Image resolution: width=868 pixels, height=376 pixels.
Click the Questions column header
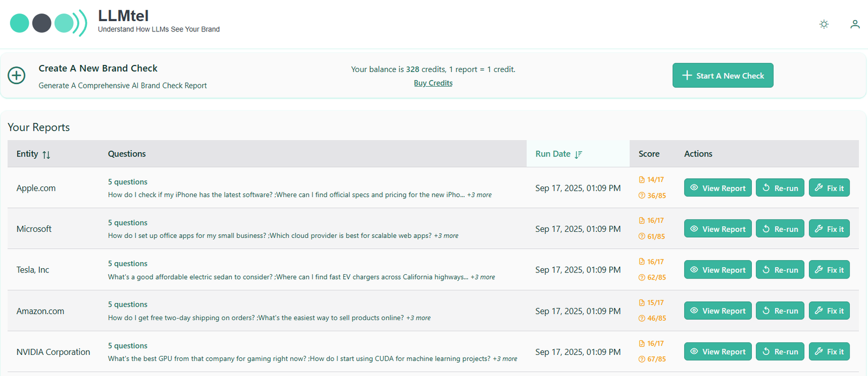point(127,154)
